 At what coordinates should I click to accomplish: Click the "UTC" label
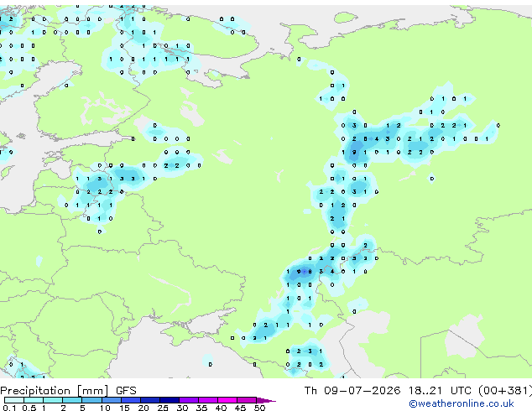click(x=461, y=391)
